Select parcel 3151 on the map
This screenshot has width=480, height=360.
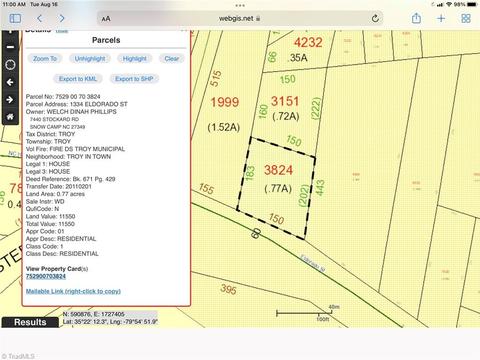tap(285, 101)
